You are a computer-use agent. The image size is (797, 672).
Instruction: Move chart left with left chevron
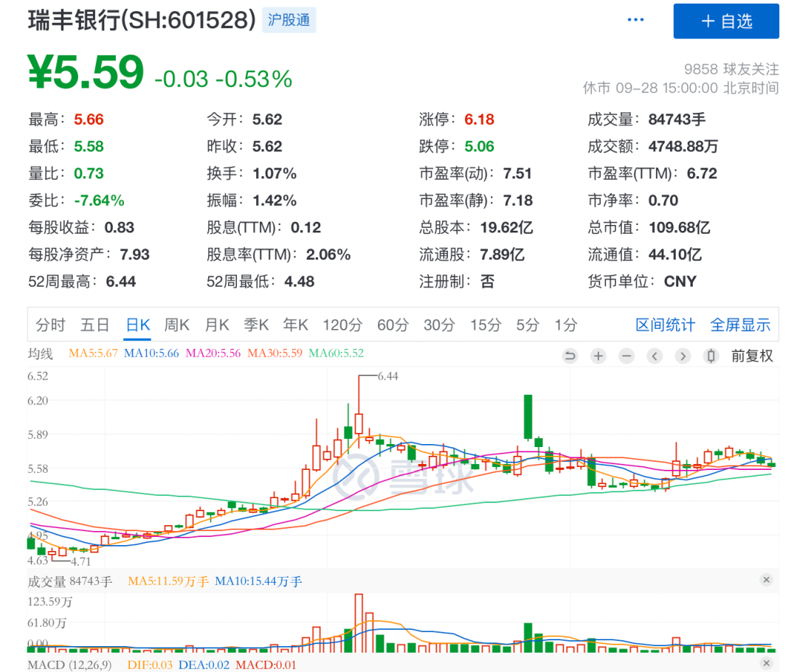click(x=655, y=356)
